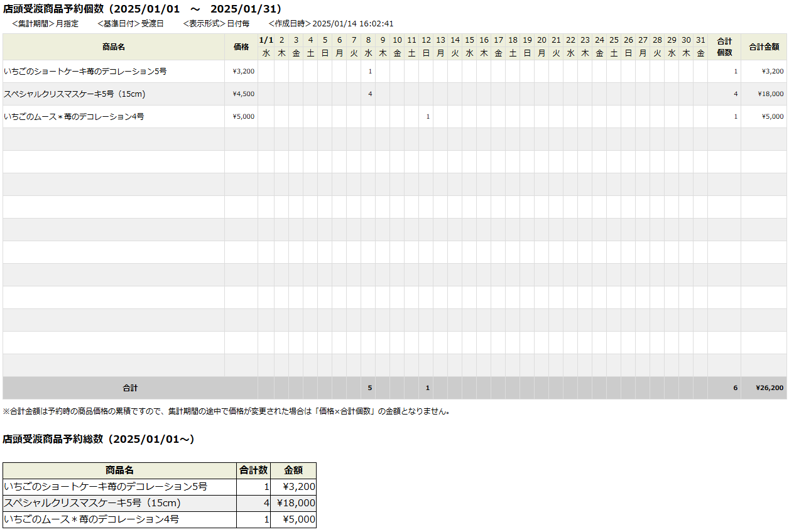The width and height of the screenshot is (789, 532).
Task: Select the 合計金額 column header in upper table
Action: pyautogui.click(x=764, y=47)
